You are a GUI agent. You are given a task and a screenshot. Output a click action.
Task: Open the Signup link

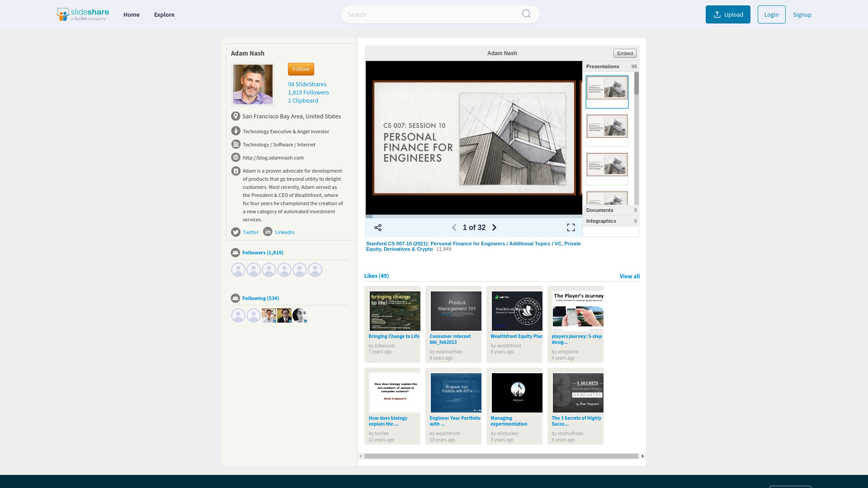[802, 14]
